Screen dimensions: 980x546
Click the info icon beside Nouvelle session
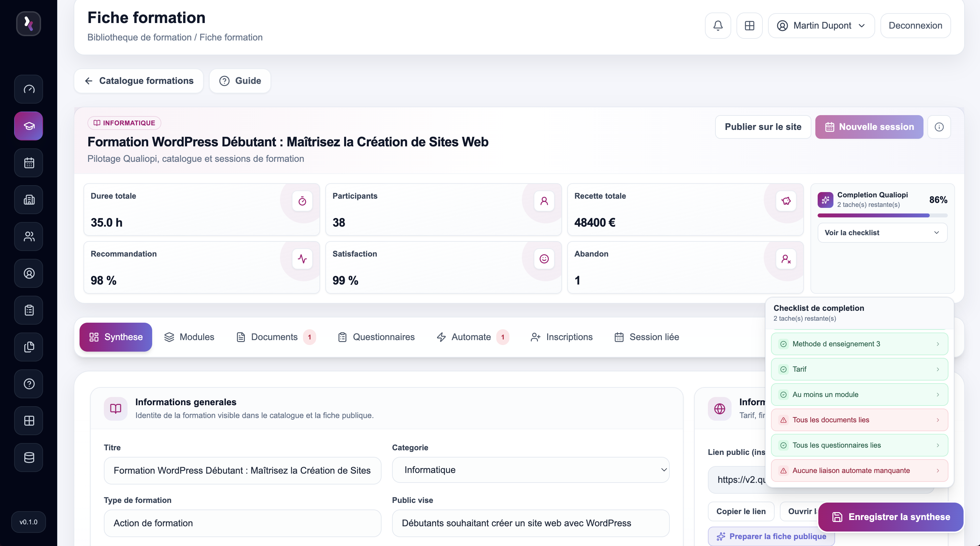(939, 127)
